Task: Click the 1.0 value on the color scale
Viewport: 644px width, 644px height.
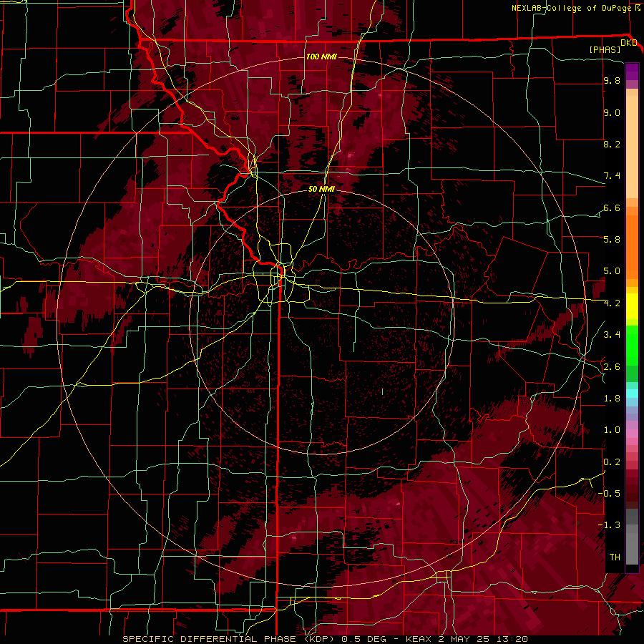Action: [612, 430]
